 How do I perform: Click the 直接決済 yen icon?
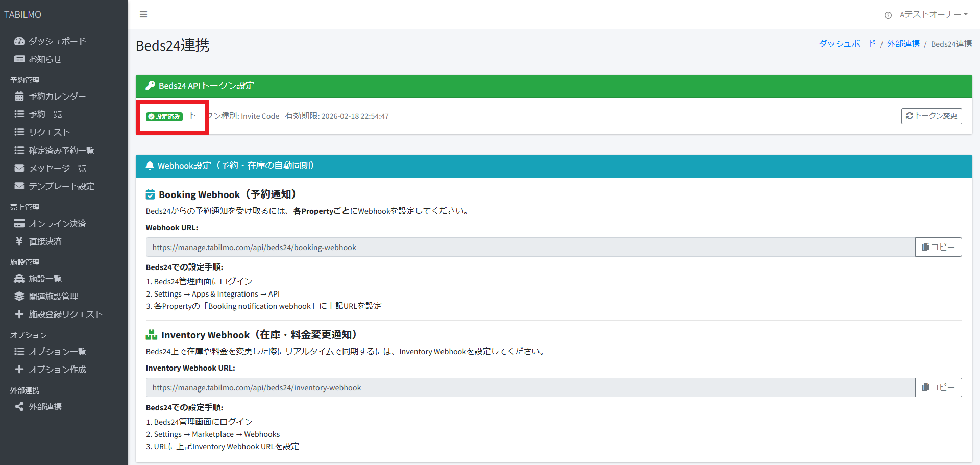(x=19, y=241)
